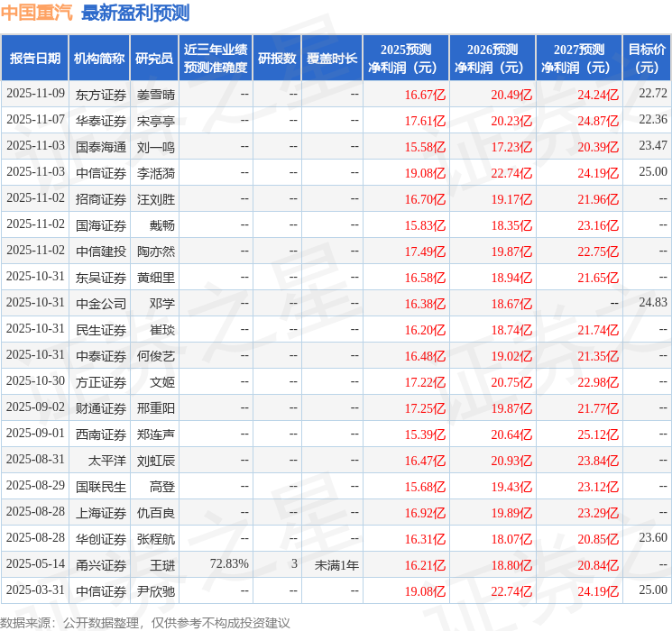This screenshot has width=672, height=631.
Task: Select the 东吴证券 institution cell
Action: [x=101, y=278]
